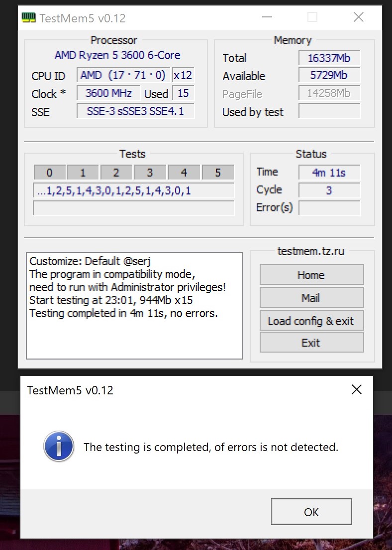Minimize the TestMem5 main window

267,17
